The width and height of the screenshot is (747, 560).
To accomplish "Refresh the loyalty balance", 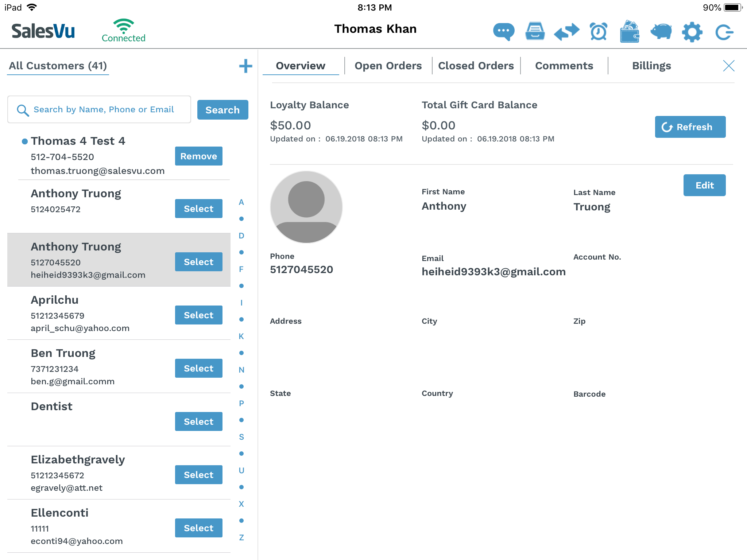I will click(x=690, y=127).
